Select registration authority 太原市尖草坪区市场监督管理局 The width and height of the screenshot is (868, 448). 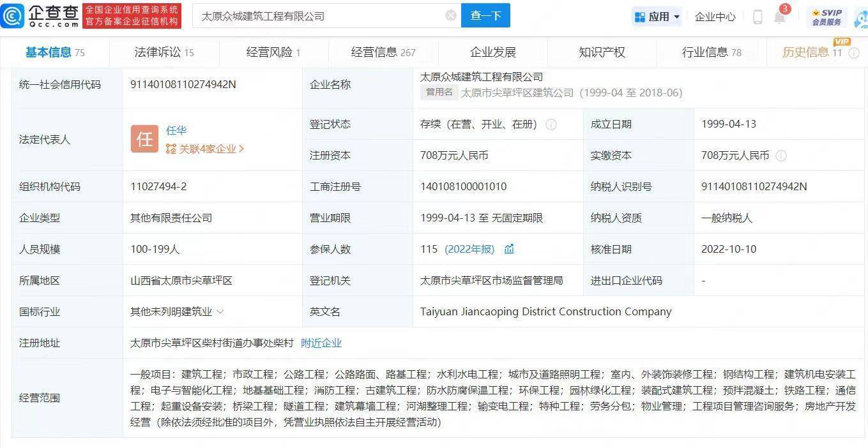492,281
